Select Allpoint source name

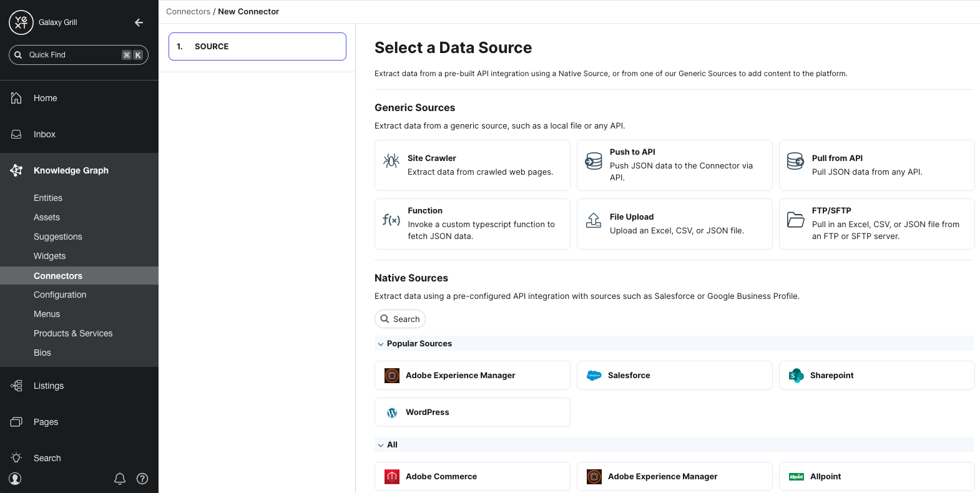point(826,476)
